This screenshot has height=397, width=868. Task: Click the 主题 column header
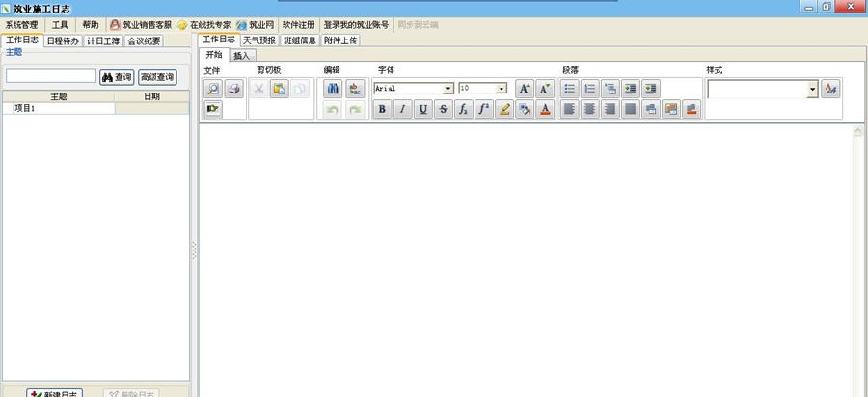tap(59, 96)
